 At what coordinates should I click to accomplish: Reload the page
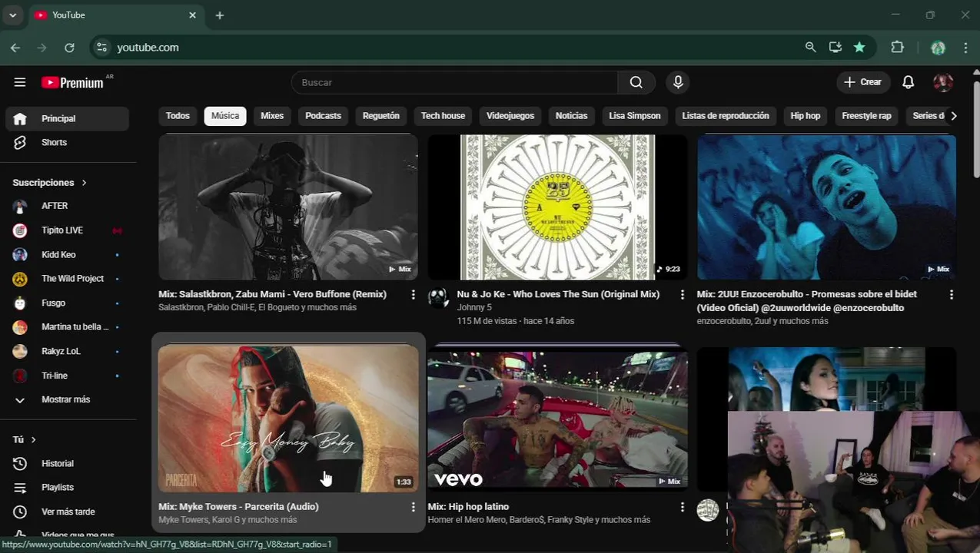[69, 48]
